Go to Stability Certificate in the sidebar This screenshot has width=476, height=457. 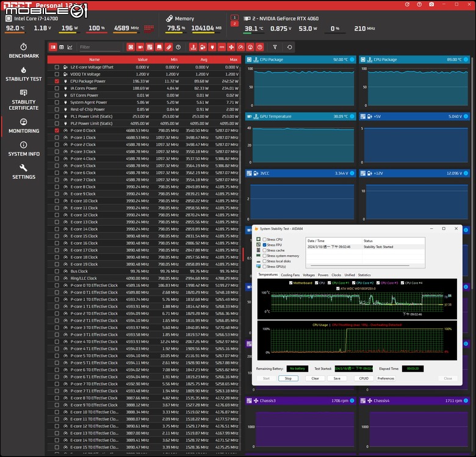24,100
